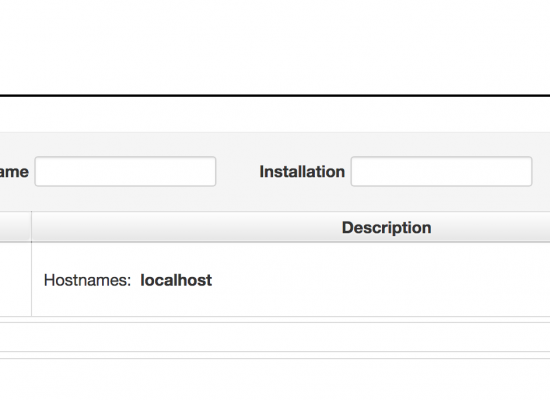Screen dimensions: 550x400
Task: Select the narrow cell left of Hostnames
Action: pyautogui.click(x=15, y=280)
